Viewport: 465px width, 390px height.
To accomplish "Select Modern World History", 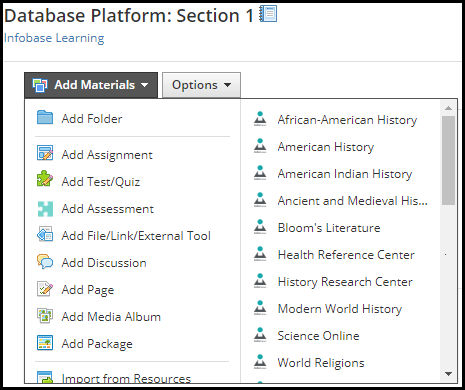I will [x=340, y=309].
